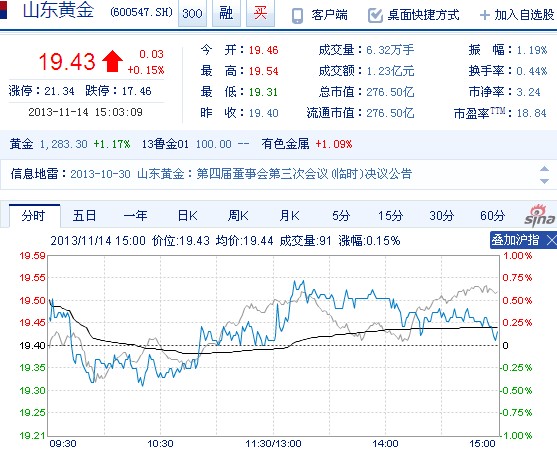The width and height of the screenshot is (557, 450).
Task: Switch to the 一年 chart tab
Action: pyautogui.click(x=135, y=216)
